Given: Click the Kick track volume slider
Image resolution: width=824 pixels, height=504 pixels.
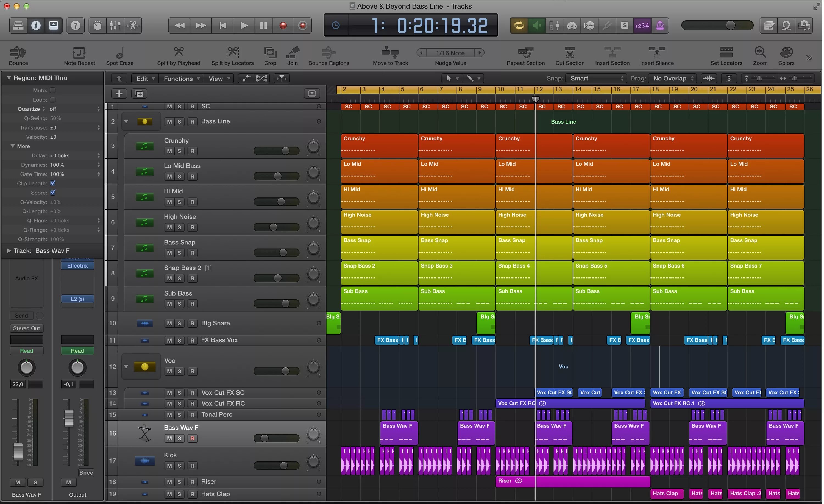Looking at the screenshot, I should [276, 466].
